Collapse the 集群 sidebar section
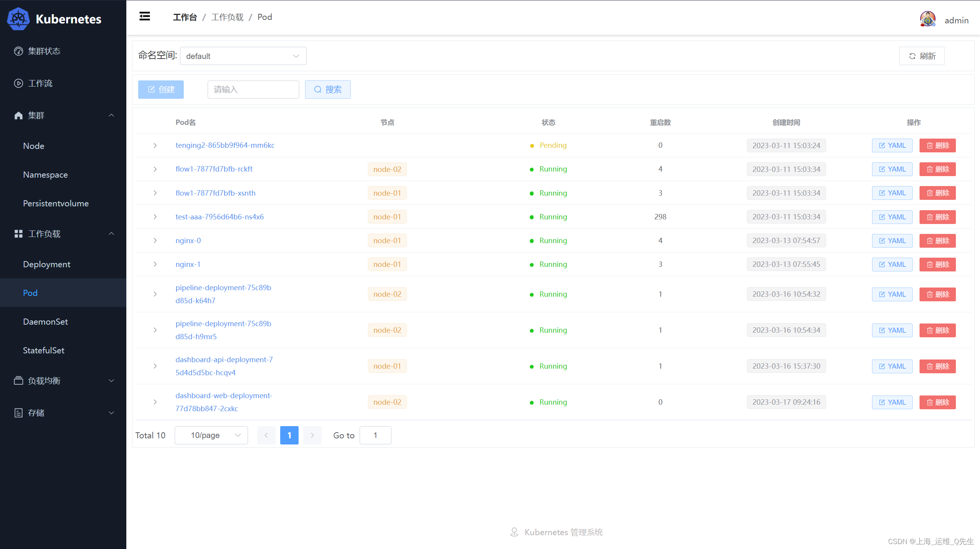Image resolution: width=980 pixels, height=549 pixels. point(111,115)
